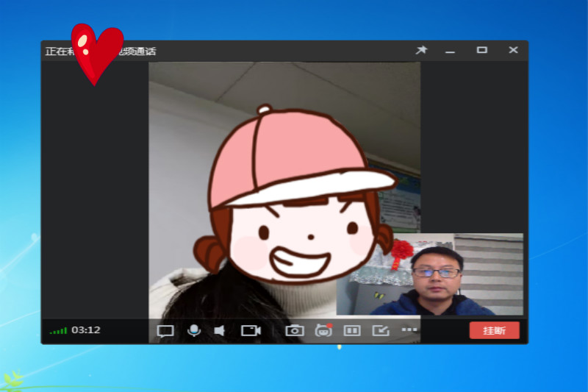This screenshot has height=392, width=588.
Task: Close the video call window
Action: pos(513,51)
